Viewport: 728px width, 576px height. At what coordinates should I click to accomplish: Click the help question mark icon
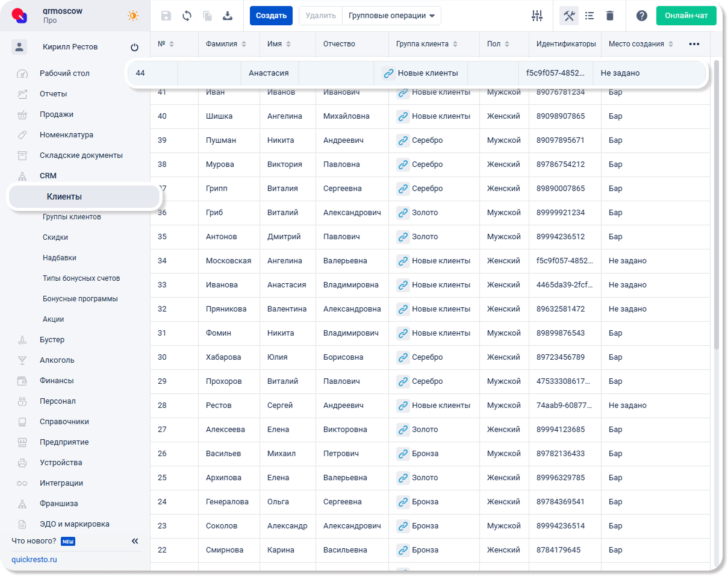click(642, 16)
